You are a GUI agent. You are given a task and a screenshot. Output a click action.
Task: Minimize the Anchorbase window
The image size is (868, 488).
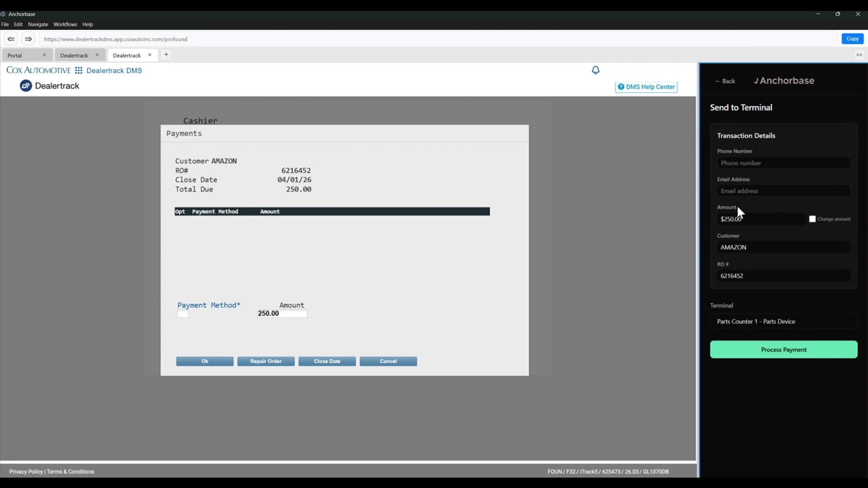[x=818, y=14]
